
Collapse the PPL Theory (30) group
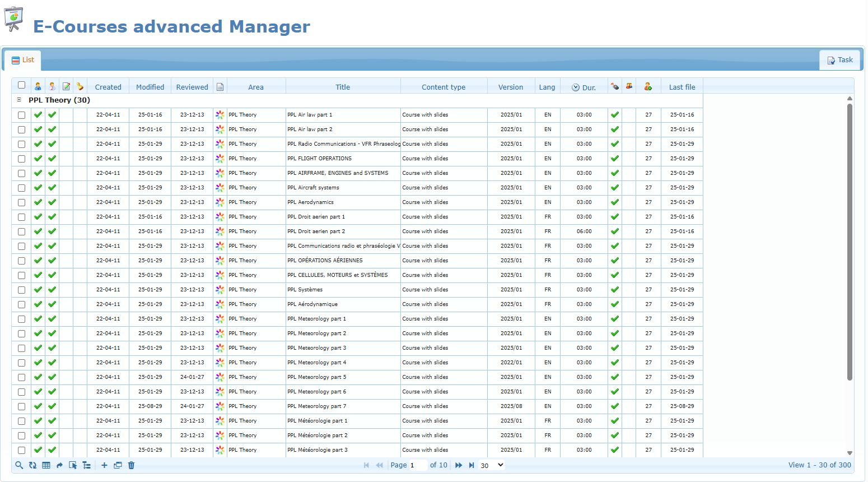point(19,100)
